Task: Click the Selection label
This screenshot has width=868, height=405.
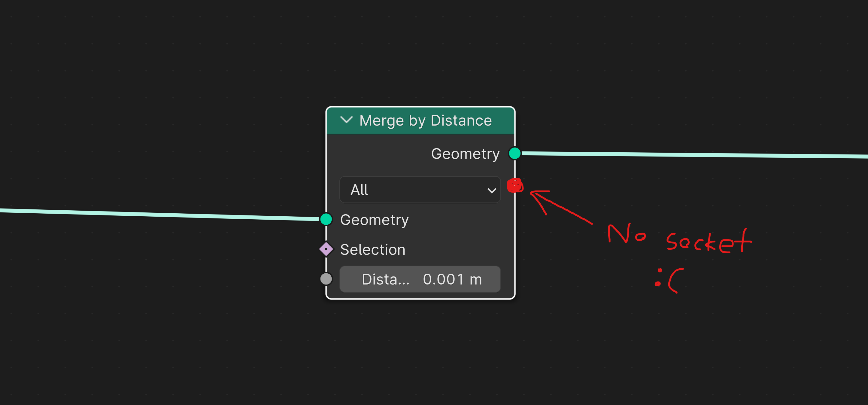Action: (373, 250)
